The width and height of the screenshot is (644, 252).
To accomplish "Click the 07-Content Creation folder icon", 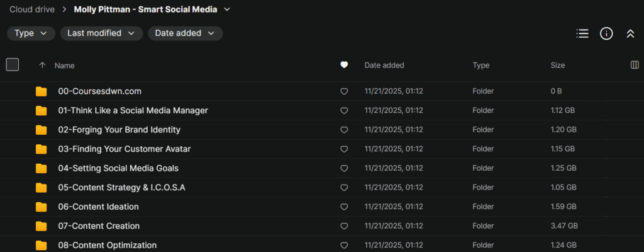I will [42, 226].
